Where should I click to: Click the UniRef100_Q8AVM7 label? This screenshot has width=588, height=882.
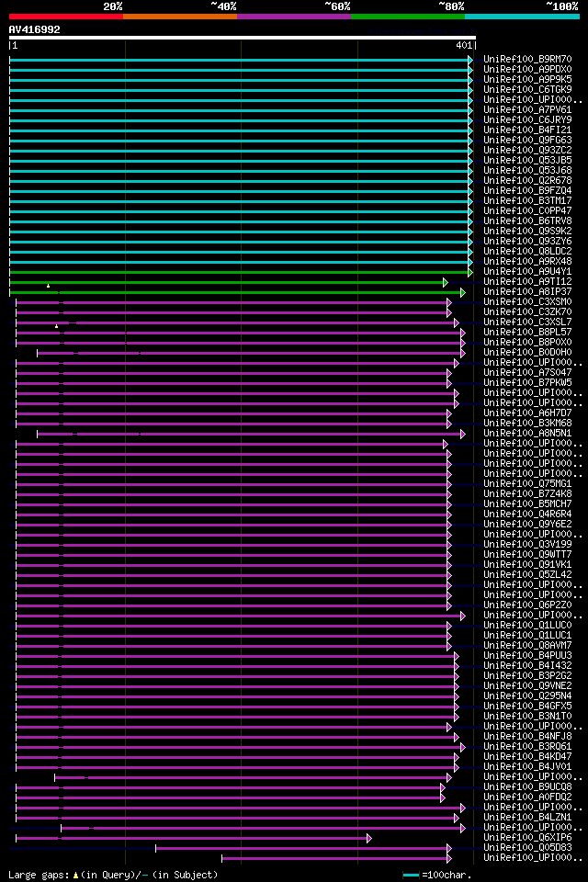click(527, 646)
